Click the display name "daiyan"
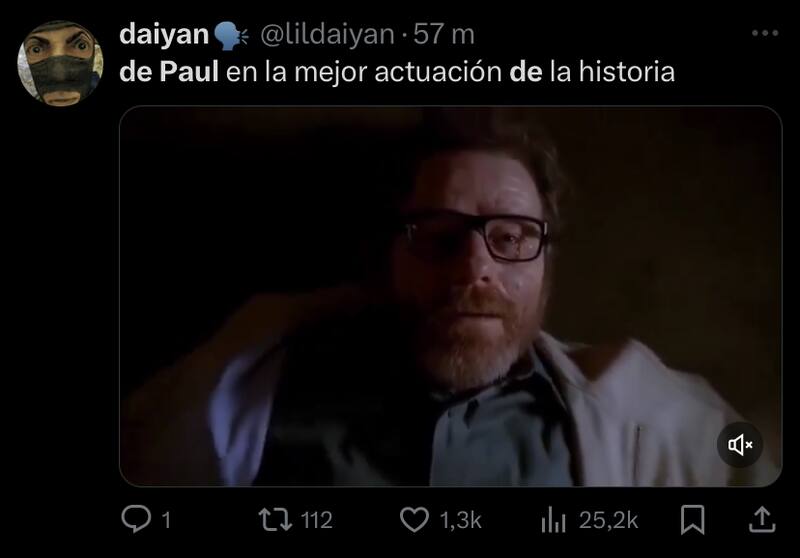 164,35
